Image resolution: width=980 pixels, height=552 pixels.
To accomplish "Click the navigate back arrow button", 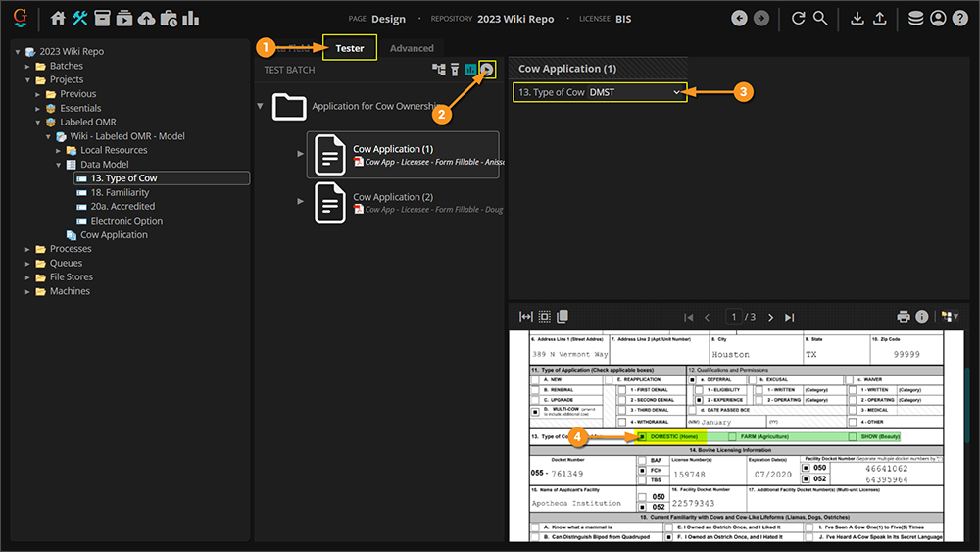I will (739, 18).
